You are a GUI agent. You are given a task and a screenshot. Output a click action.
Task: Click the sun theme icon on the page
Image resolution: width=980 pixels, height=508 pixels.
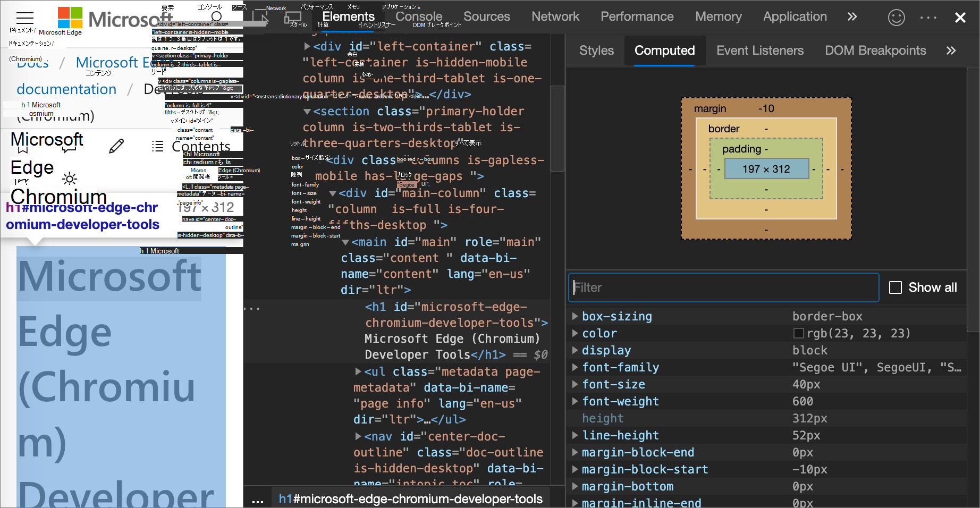point(70,179)
